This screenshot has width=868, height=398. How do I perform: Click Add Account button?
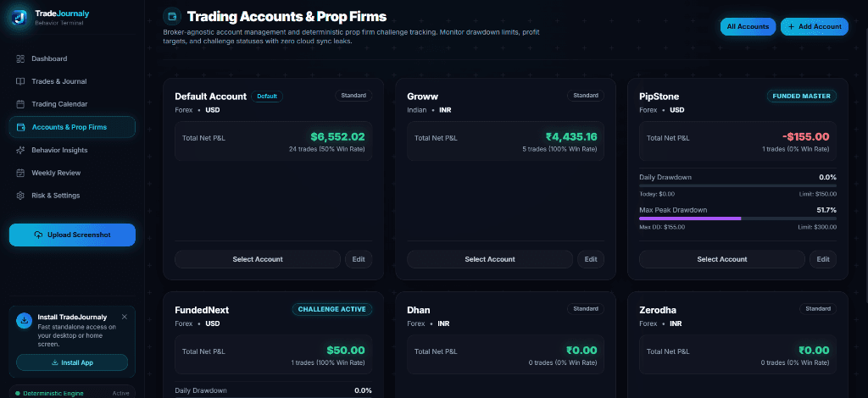click(815, 26)
